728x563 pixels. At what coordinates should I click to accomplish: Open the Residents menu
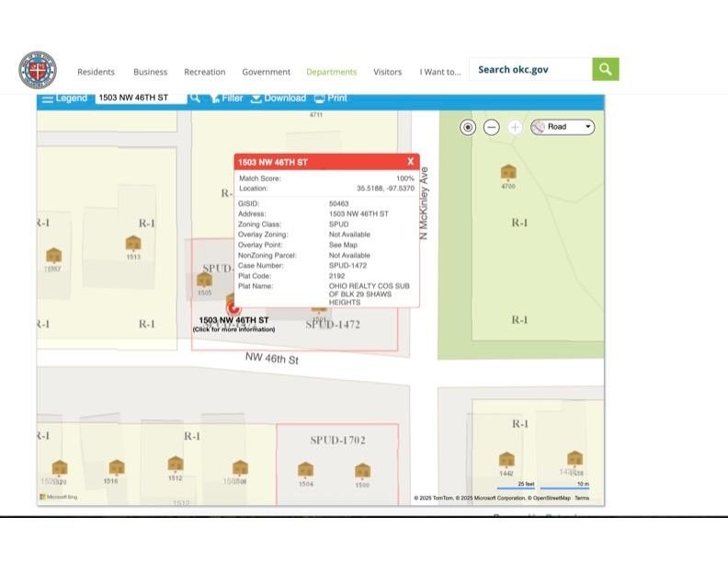[x=96, y=72]
